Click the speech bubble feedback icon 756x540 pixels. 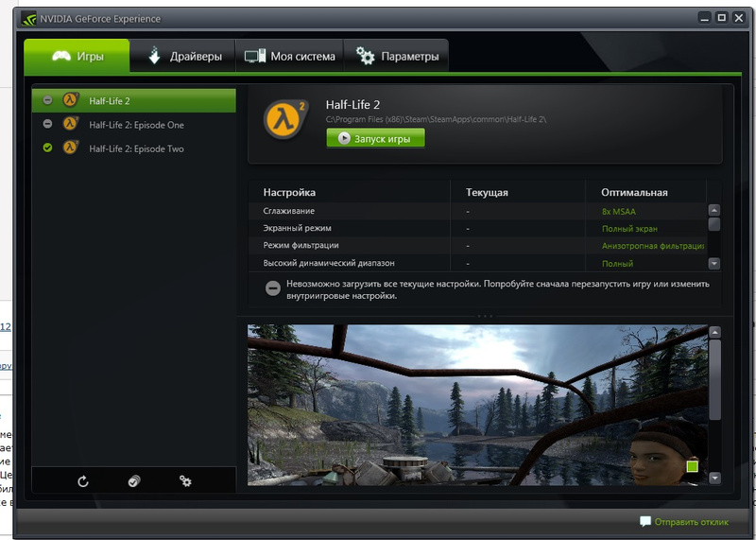[644, 521]
